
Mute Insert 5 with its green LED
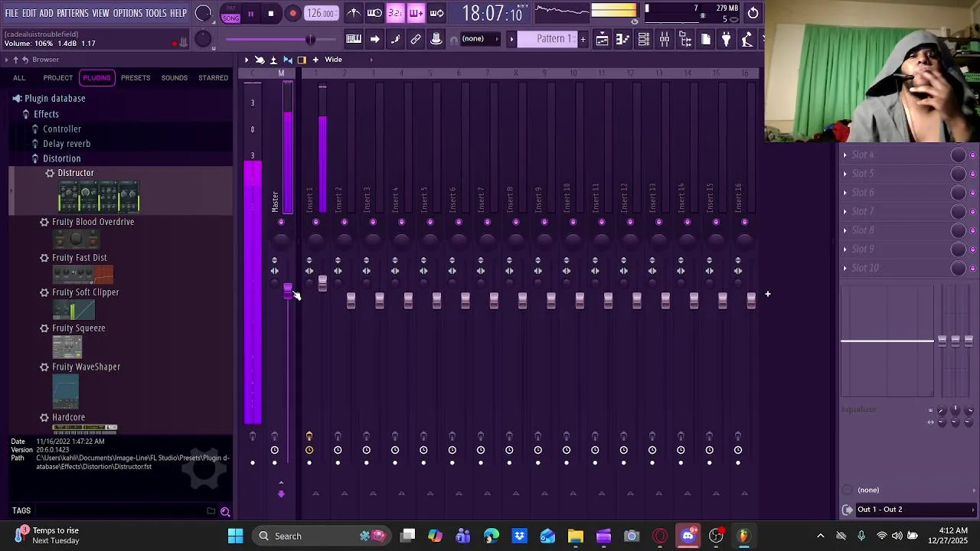[x=430, y=222]
